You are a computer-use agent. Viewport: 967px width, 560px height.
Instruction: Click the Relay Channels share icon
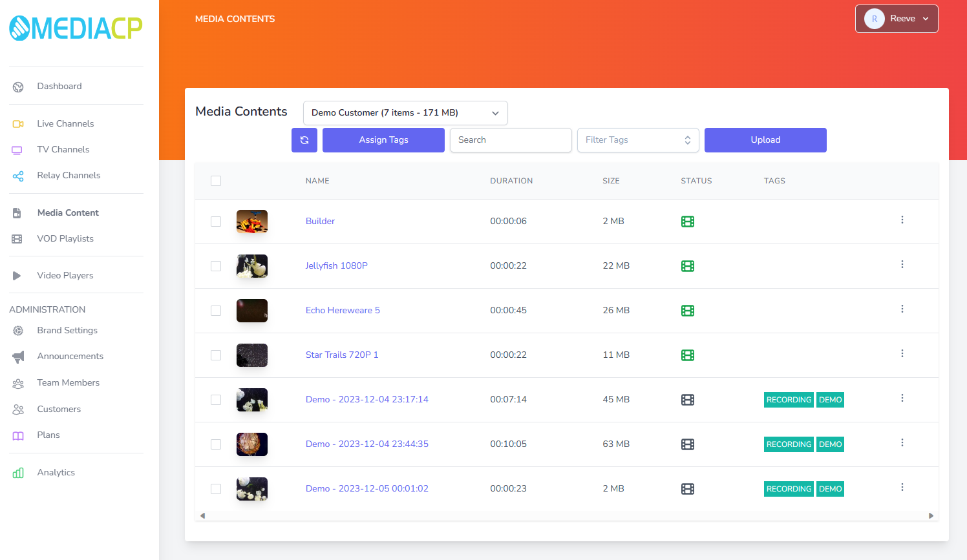tap(19, 175)
